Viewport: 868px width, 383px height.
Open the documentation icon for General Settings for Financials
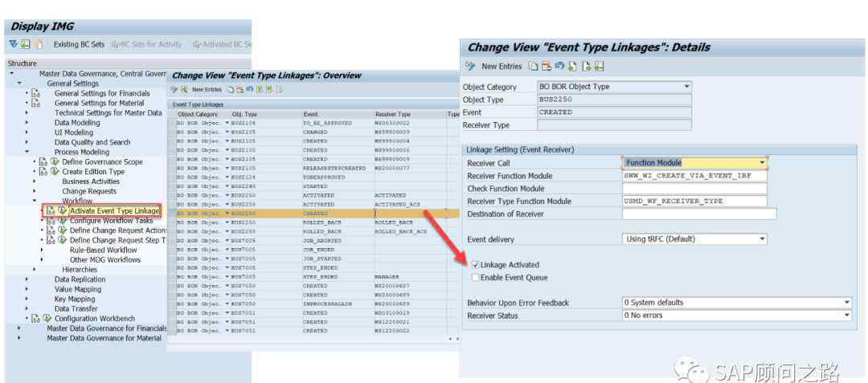pyautogui.click(x=35, y=93)
